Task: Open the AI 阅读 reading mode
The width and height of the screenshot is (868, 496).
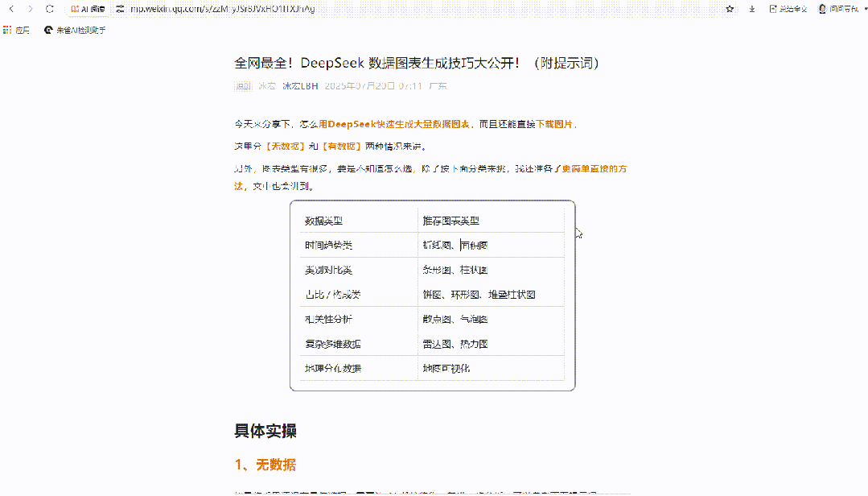Action: pyautogui.click(x=88, y=9)
